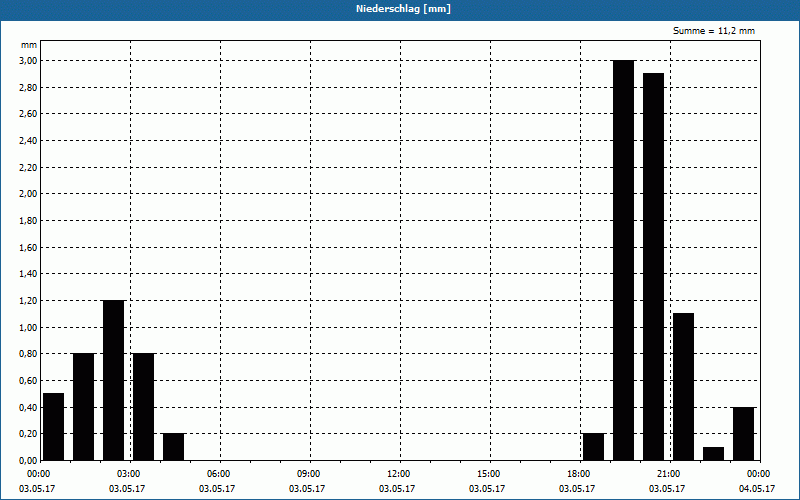Select the 2,20 y-axis value
800x500 pixels.
tap(28, 167)
